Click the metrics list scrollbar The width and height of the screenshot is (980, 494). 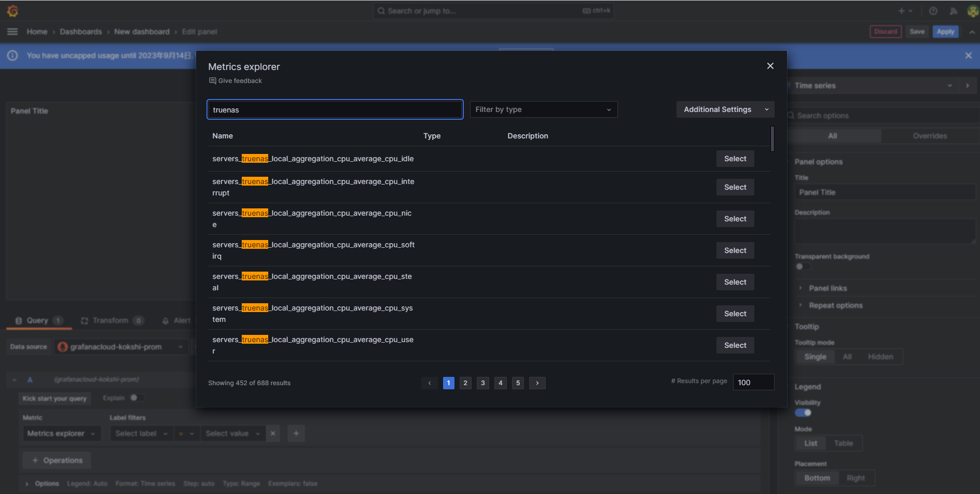[x=772, y=139]
